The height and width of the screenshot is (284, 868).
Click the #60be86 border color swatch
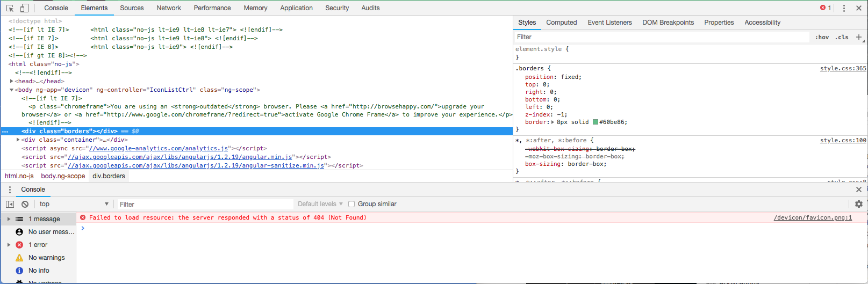coord(595,122)
